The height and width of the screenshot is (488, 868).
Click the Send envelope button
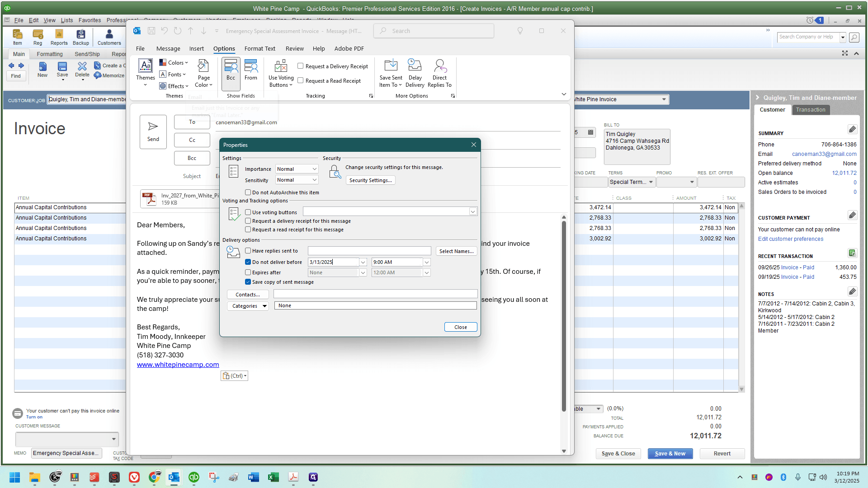[153, 131]
